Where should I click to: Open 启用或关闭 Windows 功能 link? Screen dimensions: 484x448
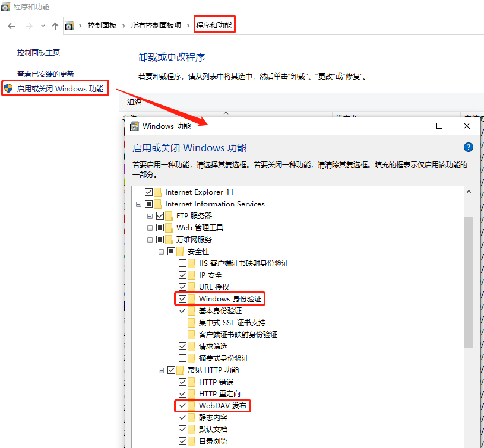click(x=60, y=89)
